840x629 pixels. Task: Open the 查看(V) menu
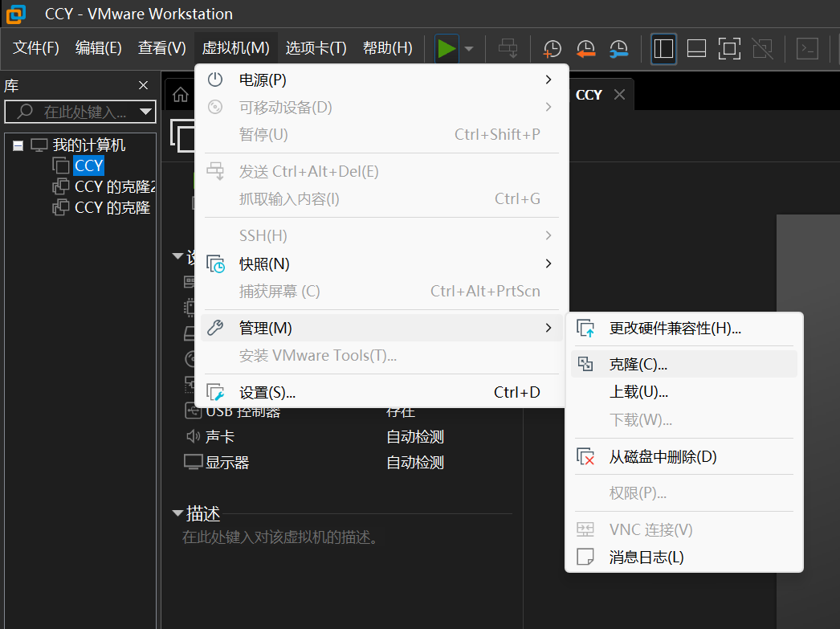click(161, 48)
